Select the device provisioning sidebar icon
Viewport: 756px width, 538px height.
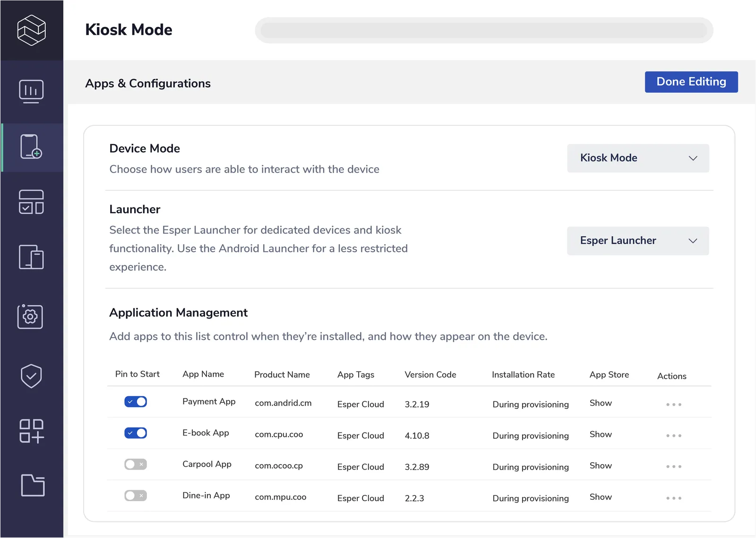point(31,147)
